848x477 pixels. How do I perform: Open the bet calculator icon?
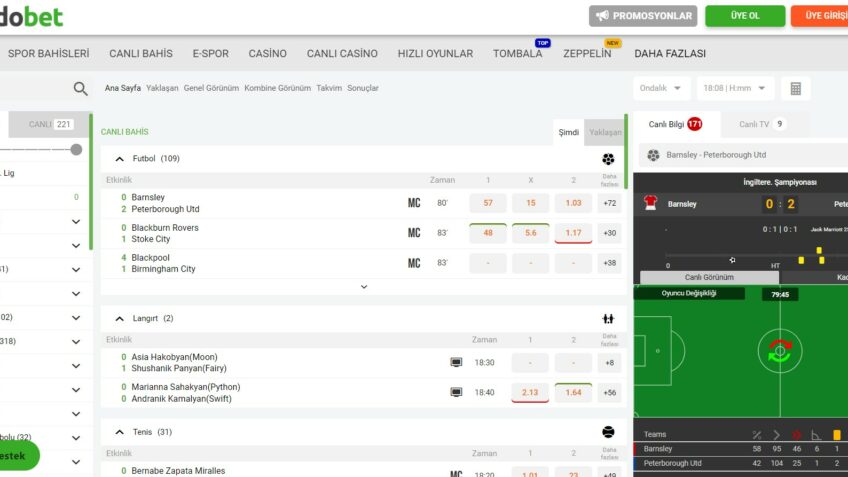(795, 88)
